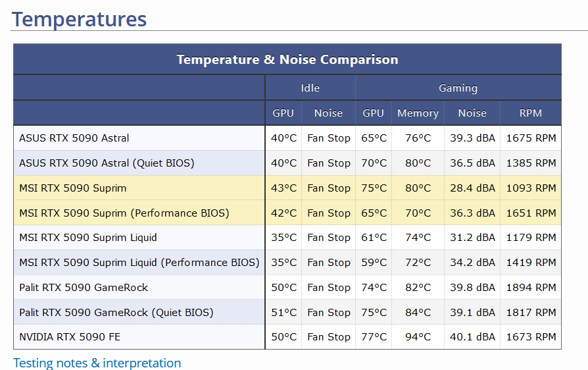The height and width of the screenshot is (370, 588).
Task: Select the Idle column group header
Action: (x=310, y=88)
